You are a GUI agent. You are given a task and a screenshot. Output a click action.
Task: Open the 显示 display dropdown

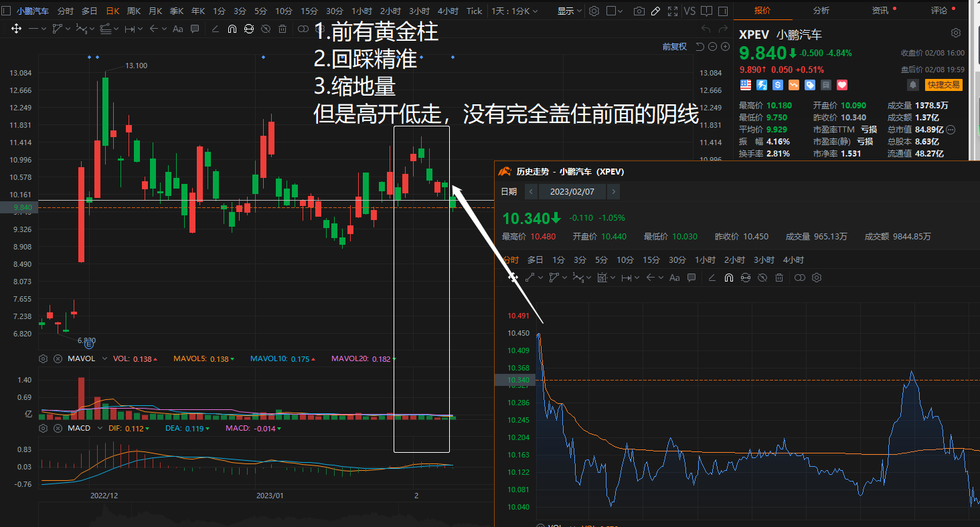570,11
